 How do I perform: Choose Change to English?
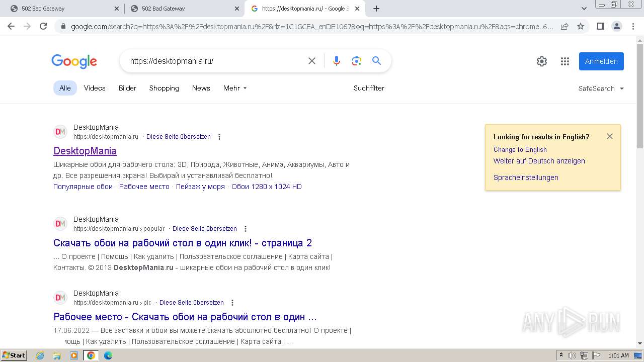pyautogui.click(x=520, y=149)
